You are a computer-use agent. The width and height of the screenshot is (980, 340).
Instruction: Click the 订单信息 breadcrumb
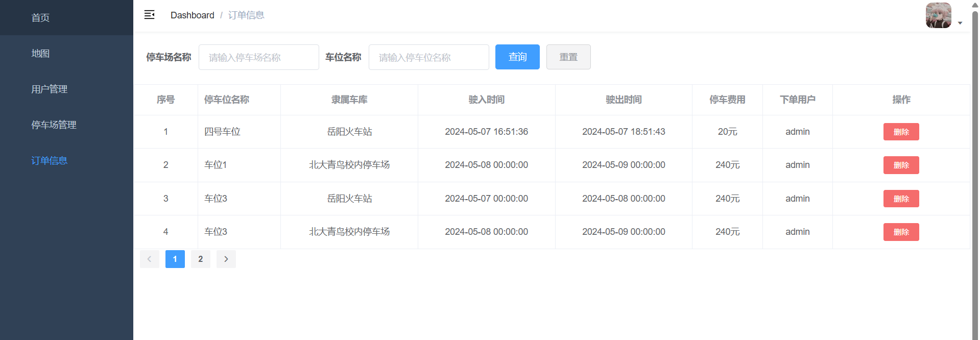[x=246, y=15]
